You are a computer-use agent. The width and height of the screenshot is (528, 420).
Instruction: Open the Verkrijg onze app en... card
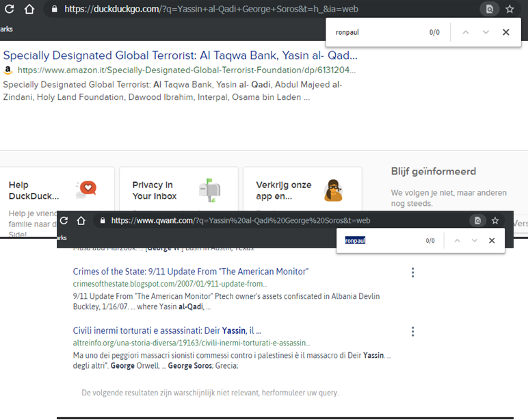(x=302, y=189)
